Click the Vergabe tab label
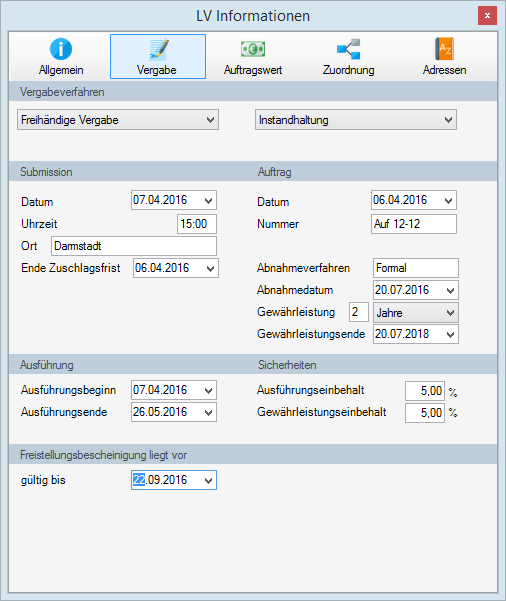 [156, 70]
